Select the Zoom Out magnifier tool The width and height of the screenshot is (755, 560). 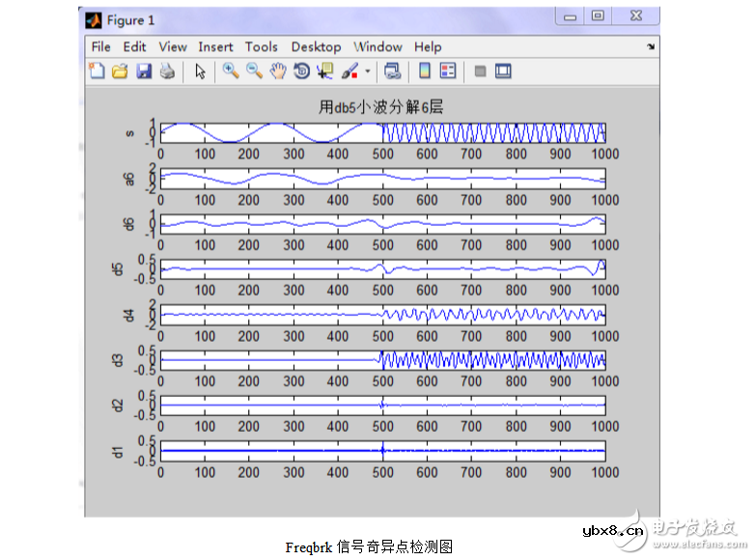click(x=254, y=71)
